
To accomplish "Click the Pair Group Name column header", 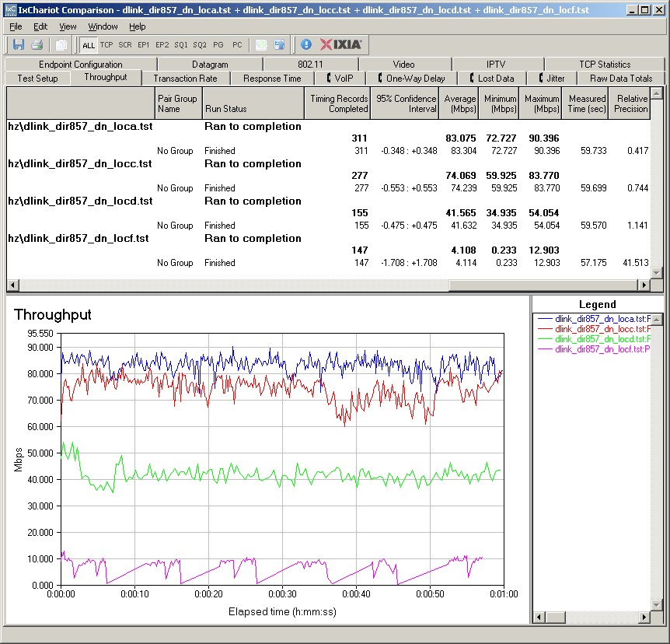I will (178, 103).
